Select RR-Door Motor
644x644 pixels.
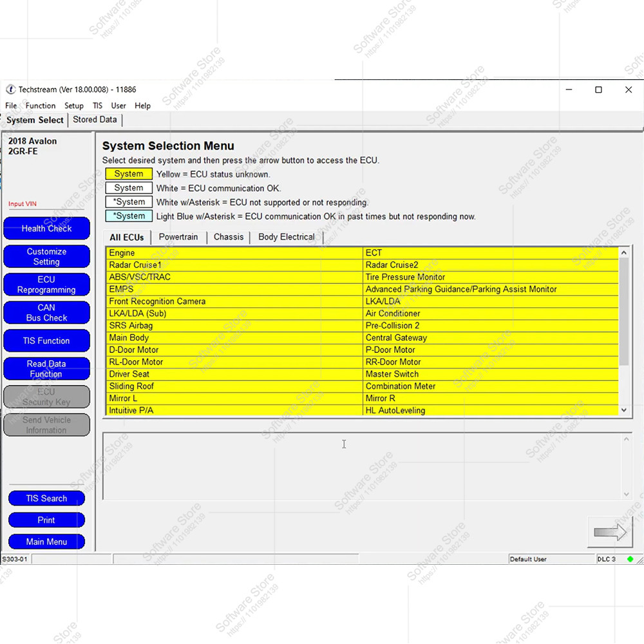point(491,362)
